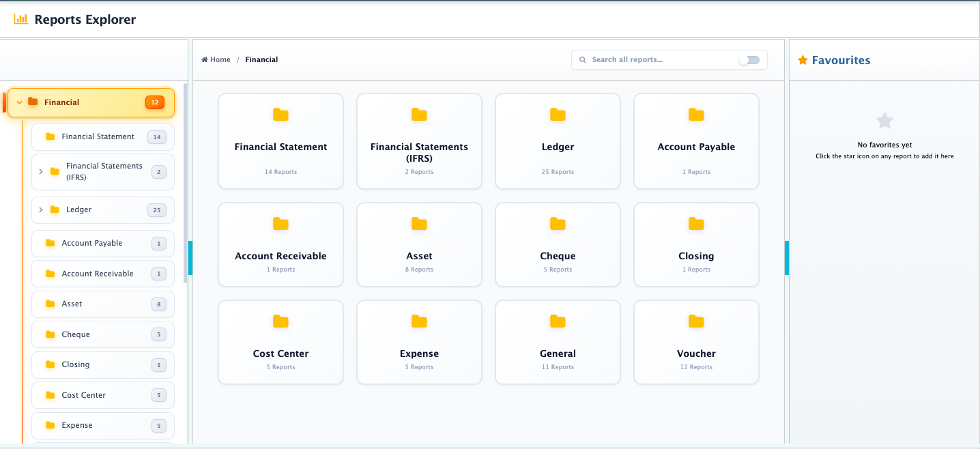Click folder icon on Asset card
This screenshot has height=449, width=980.
[419, 224]
